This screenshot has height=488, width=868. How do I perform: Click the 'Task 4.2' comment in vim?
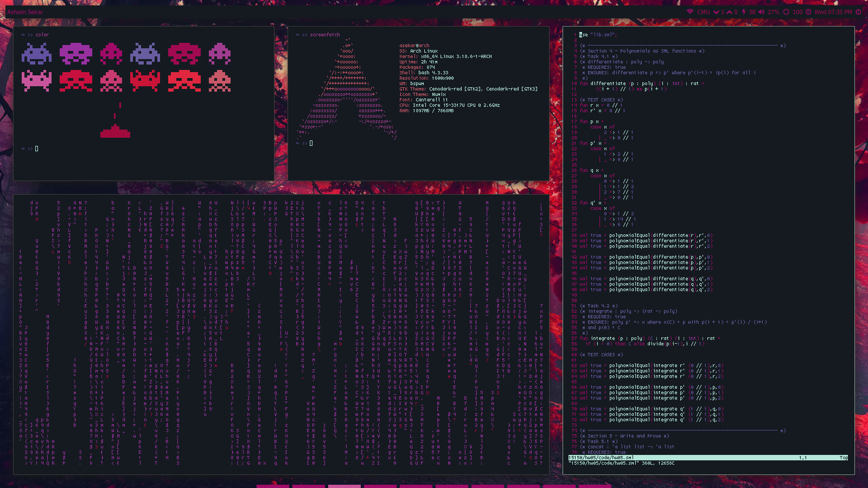598,306
